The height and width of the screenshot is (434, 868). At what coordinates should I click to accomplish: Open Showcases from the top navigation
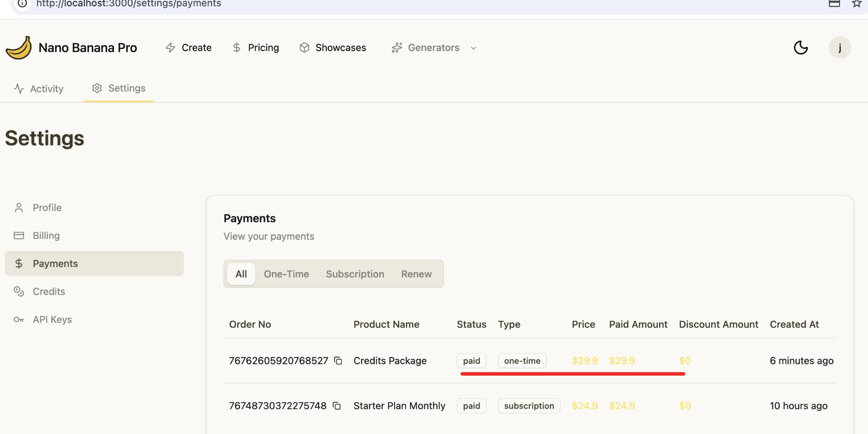(x=333, y=48)
